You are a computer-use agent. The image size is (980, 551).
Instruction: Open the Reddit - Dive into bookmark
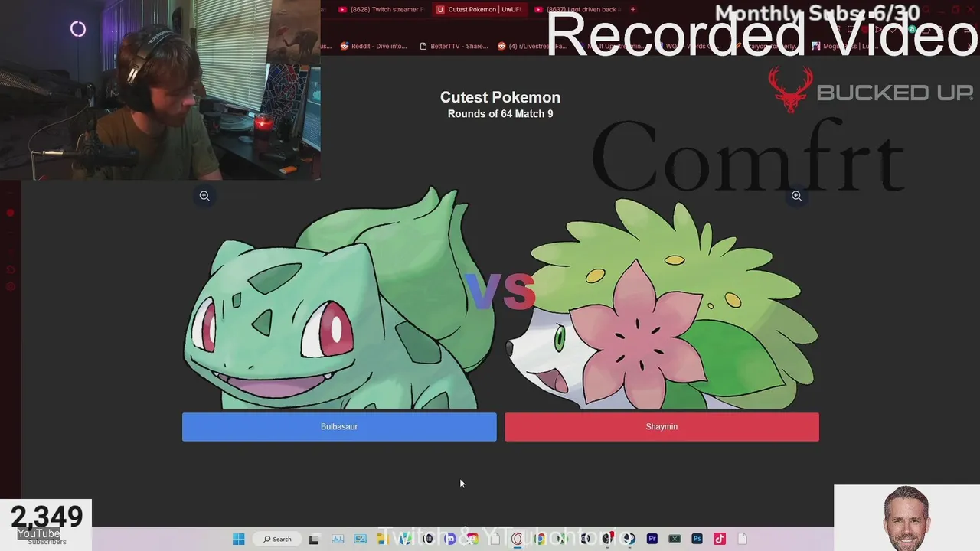[374, 46]
